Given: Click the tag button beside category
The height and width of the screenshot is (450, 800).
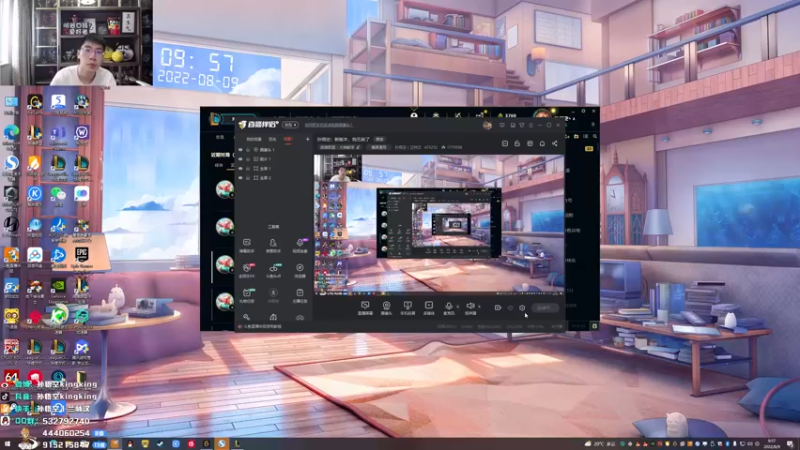Looking at the screenshot, I should [x=379, y=147].
